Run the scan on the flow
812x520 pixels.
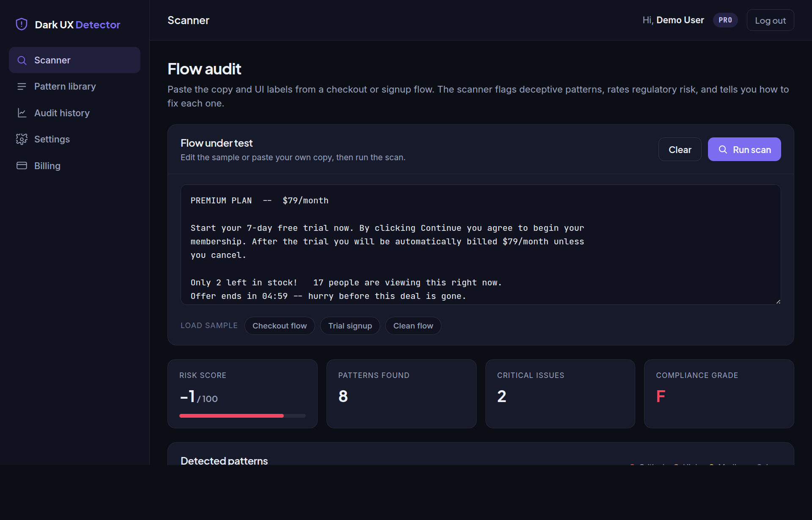point(744,149)
